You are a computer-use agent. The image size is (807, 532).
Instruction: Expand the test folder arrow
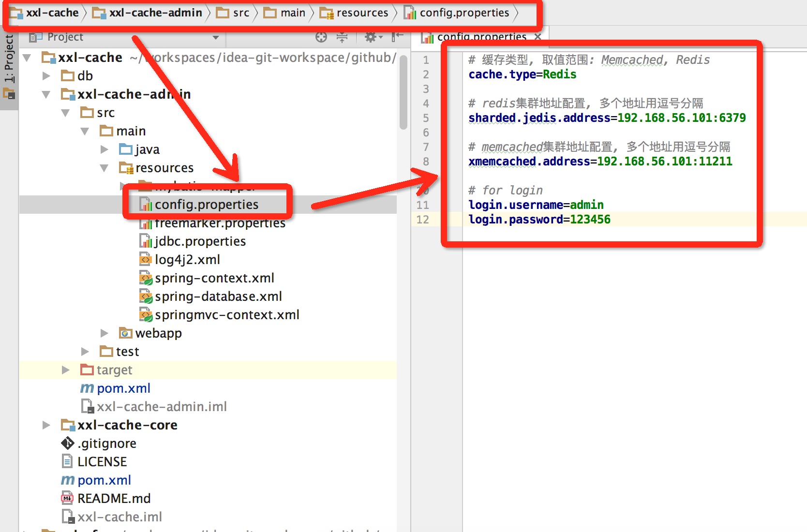click(85, 352)
